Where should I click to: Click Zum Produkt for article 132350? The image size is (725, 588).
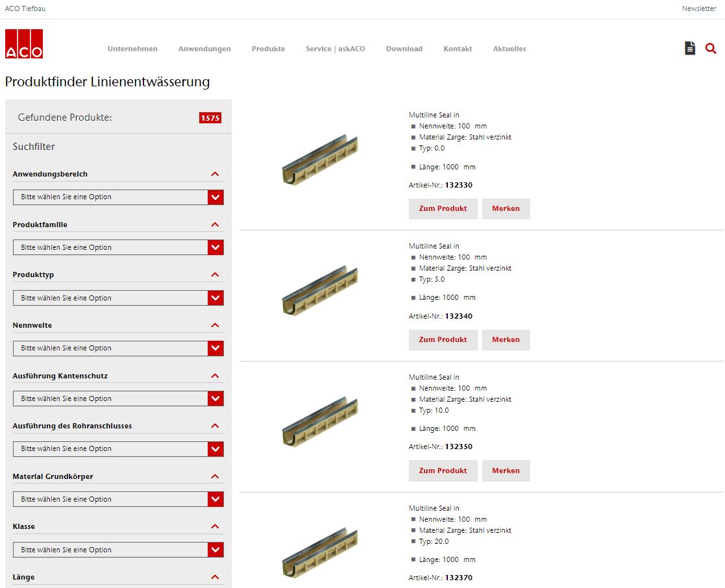coord(443,471)
